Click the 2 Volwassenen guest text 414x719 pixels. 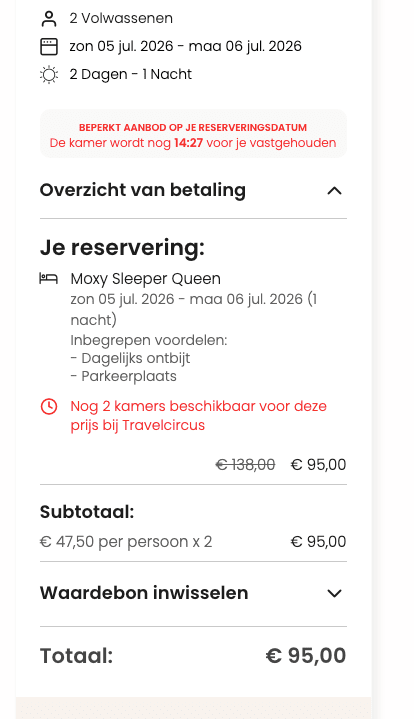[121, 18]
